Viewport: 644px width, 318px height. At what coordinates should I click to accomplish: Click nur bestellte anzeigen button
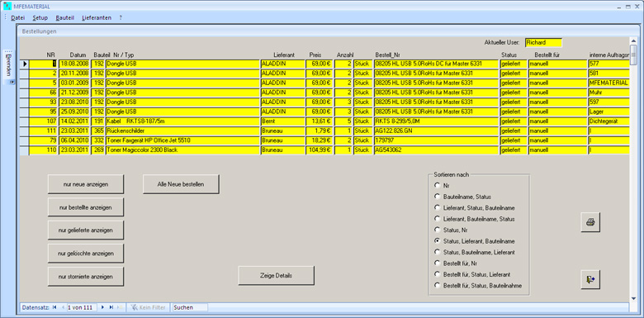[x=85, y=207]
